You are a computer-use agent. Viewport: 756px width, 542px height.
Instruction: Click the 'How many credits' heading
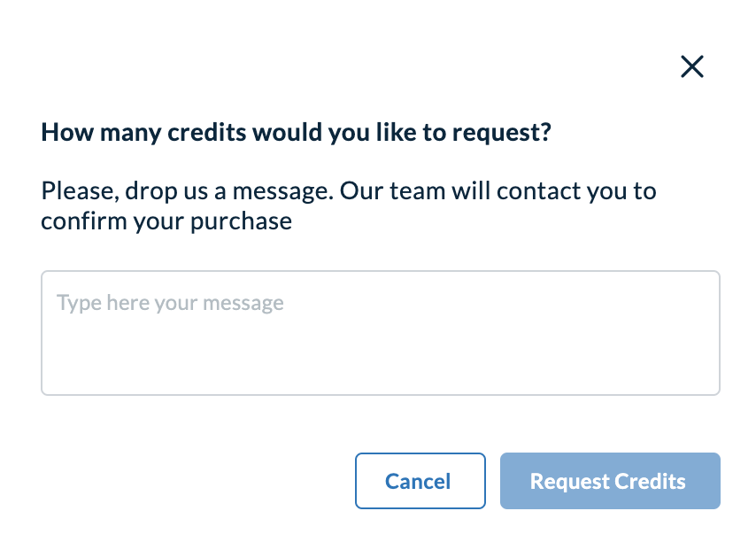click(x=296, y=134)
